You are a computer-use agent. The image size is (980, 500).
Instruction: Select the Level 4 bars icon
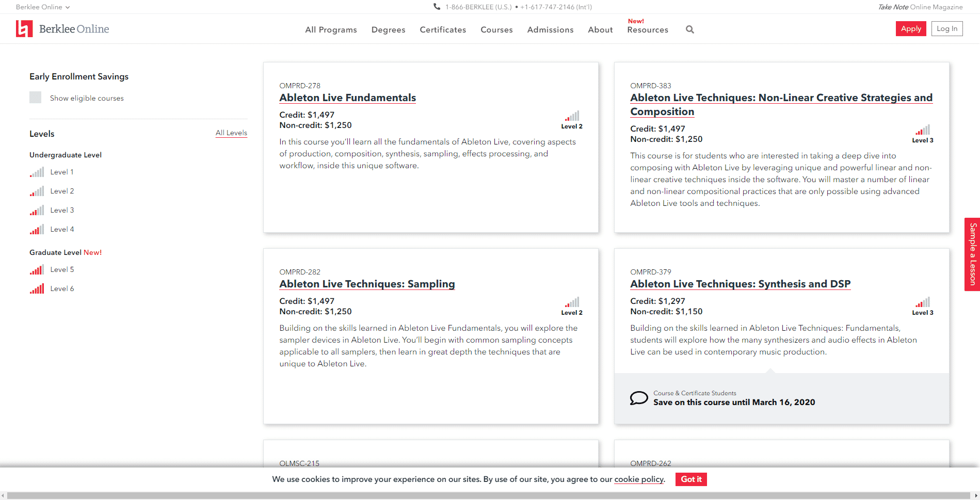click(37, 230)
